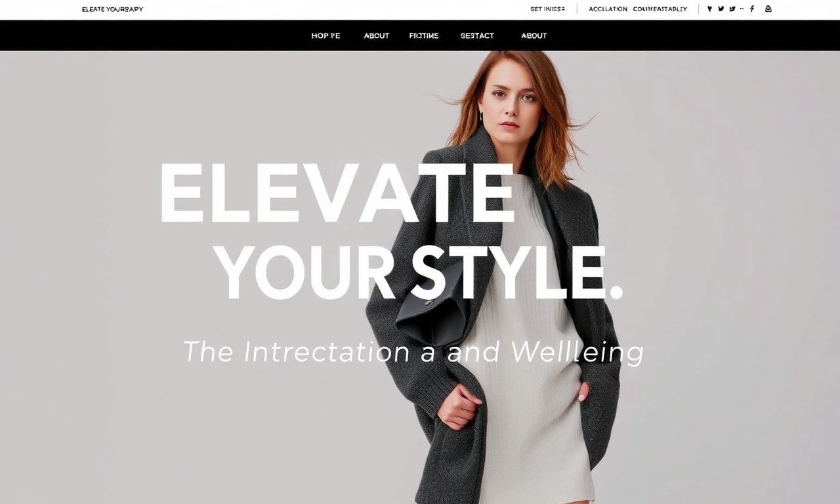Viewport: 840px width, 504px height.
Task: Open the HOP PE nav menu item
Action: click(x=325, y=35)
